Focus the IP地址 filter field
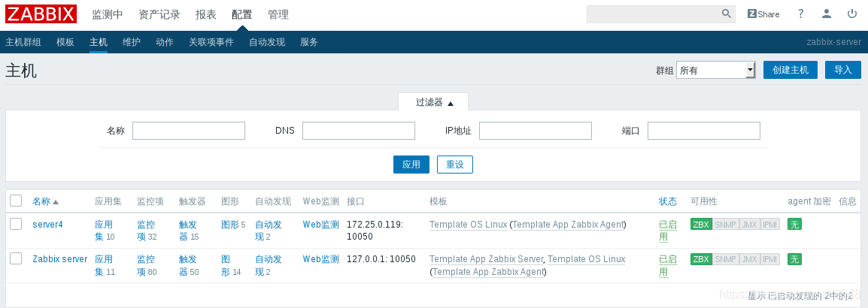 click(536, 131)
